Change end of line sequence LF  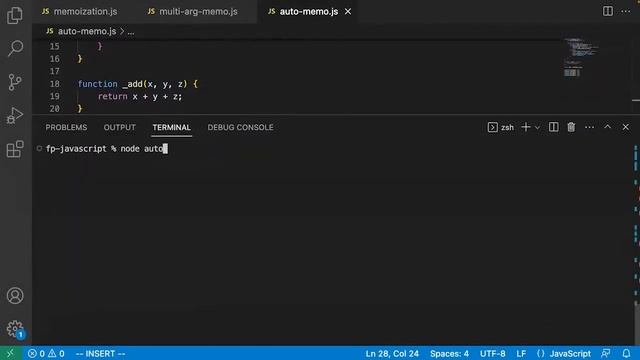[x=521, y=353]
